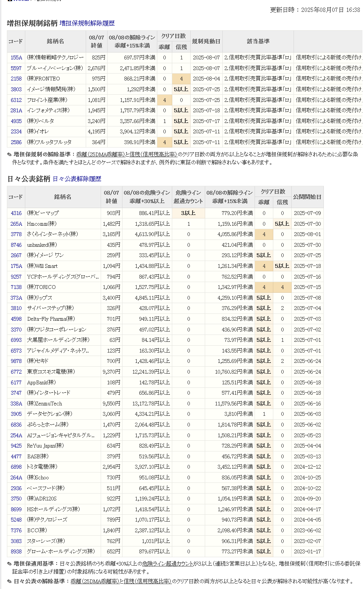This screenshot has width=364, height=589.
Task: Click 乖離(25DMA乖離率) link in 増担保規制の解除基準 note
Action: pos(100,154)
